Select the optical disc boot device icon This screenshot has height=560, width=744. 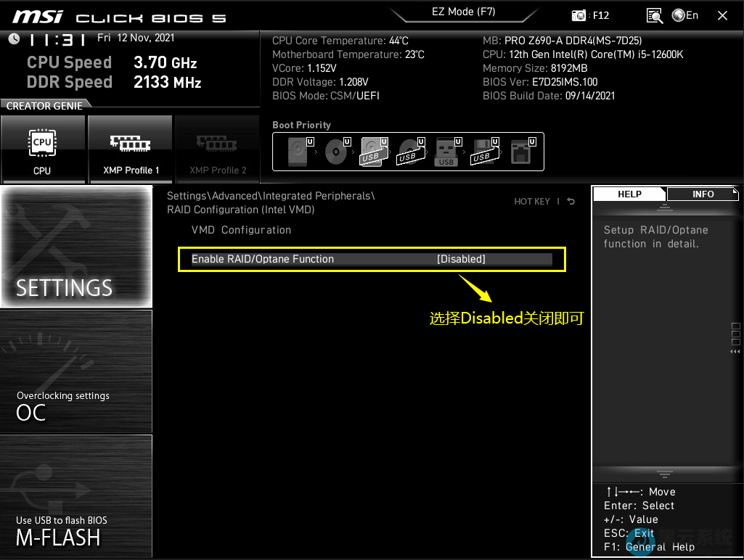coord(336,152)
